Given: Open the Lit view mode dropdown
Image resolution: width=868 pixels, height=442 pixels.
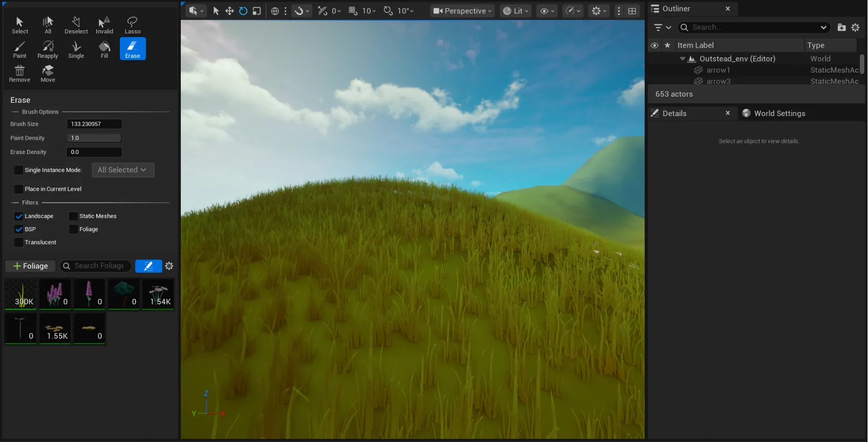Looking at the screenshot, I should click(515, 11).
